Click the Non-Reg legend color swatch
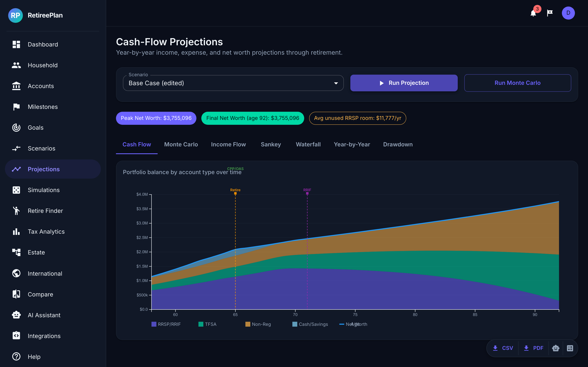 pyautogui.click(x=248, y=324)
